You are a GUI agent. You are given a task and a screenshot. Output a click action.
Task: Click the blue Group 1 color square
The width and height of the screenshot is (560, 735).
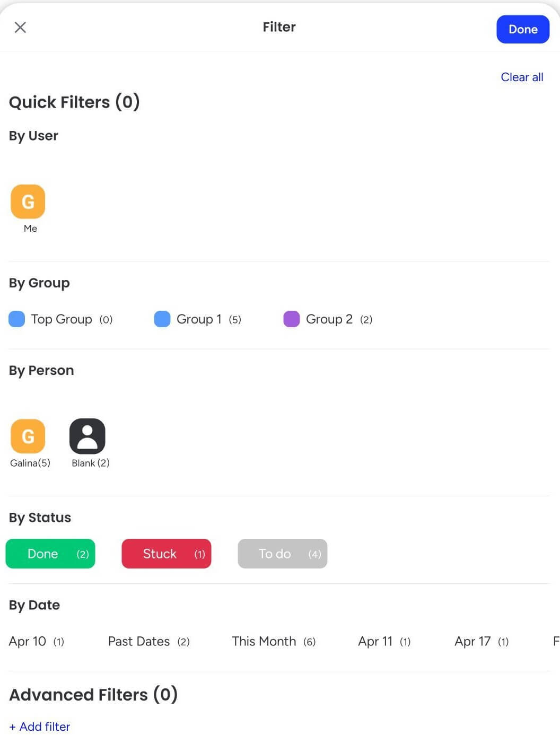162,319
